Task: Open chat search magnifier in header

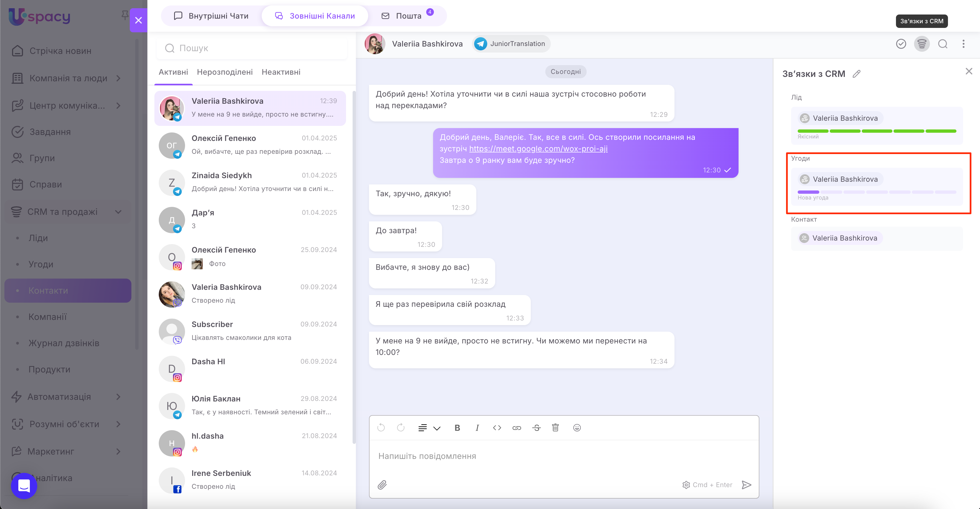Action: 942,44
